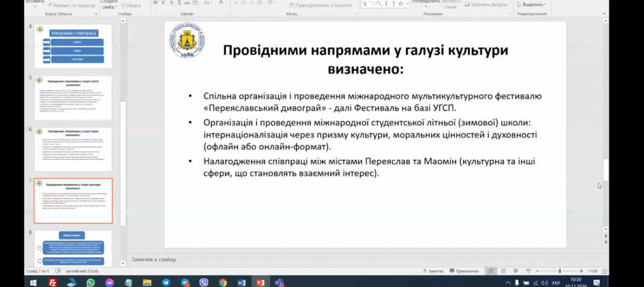Toggle the Заметки notes pane in status bar
This screenshot has width=644, height=287.
(x=433, y=271)
